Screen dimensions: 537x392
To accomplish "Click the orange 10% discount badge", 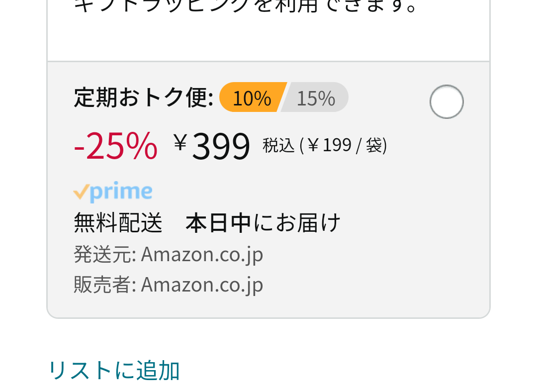I will click(x=253, y=98).
